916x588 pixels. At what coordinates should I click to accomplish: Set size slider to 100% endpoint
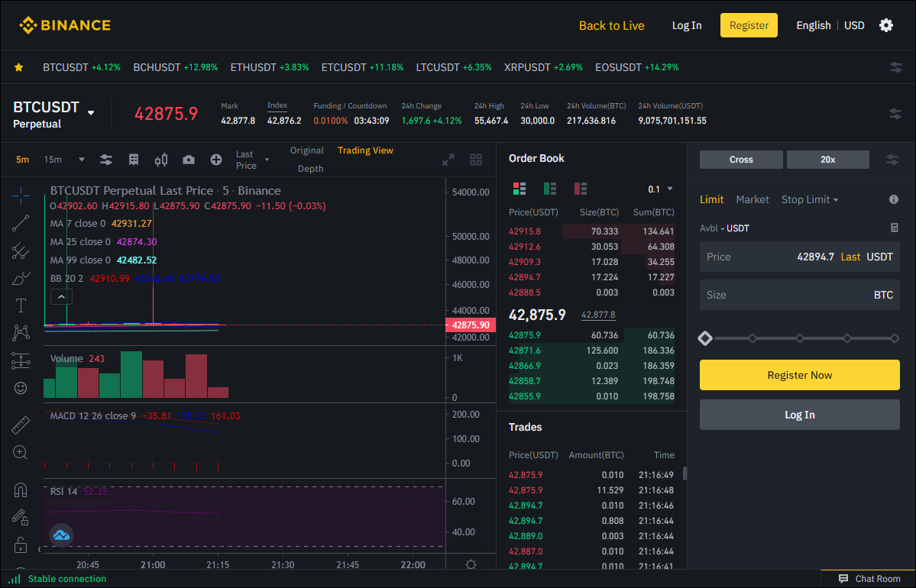point(895,338)
